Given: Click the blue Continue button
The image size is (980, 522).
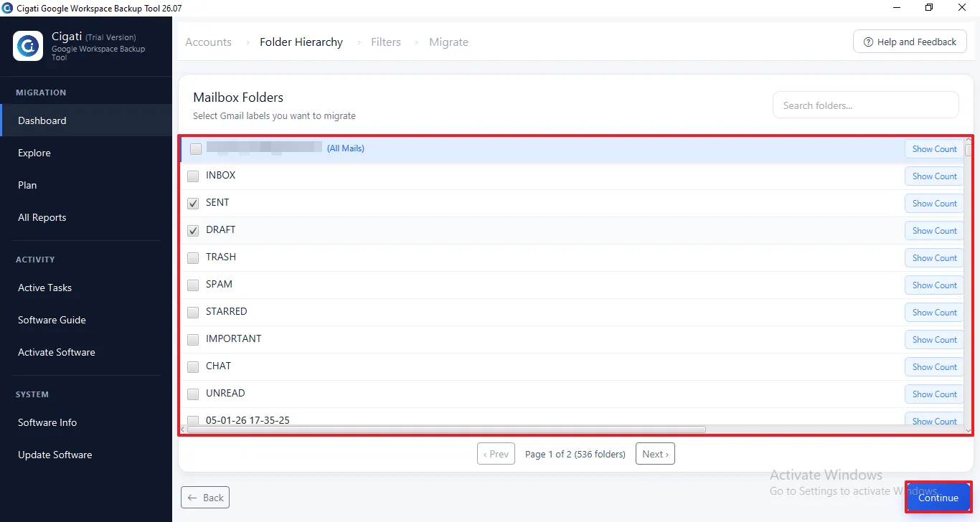Looking at the screenshot, I should pyautogui.click(x=938, y=498).
